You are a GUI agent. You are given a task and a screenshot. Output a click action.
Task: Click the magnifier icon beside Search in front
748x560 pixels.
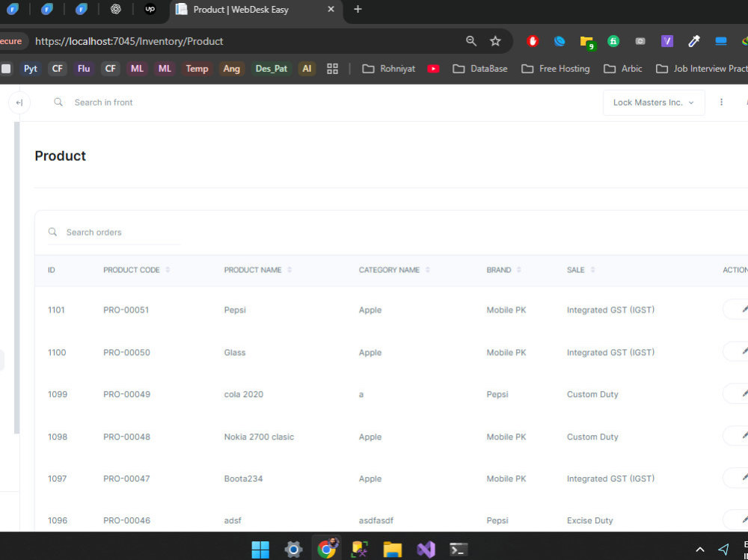[58, 102]
